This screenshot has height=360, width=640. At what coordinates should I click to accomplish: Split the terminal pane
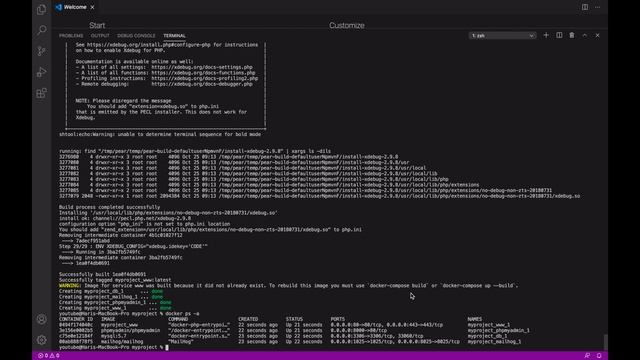tap(559, 36)
